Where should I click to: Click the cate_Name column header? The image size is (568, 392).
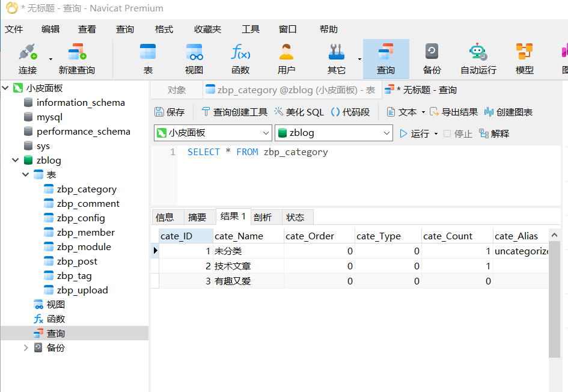pyautogui.click(x=248, y=236)
